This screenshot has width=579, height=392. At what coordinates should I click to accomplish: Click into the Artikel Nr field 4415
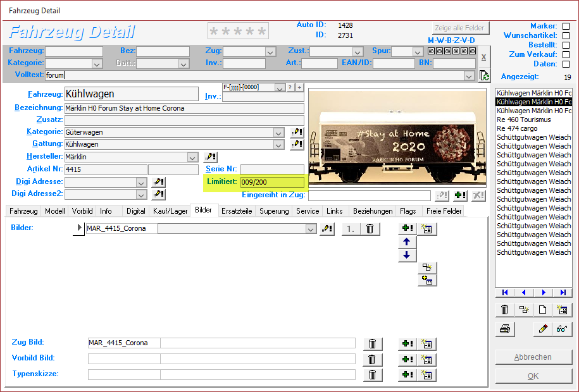click(x=106, y=169)
